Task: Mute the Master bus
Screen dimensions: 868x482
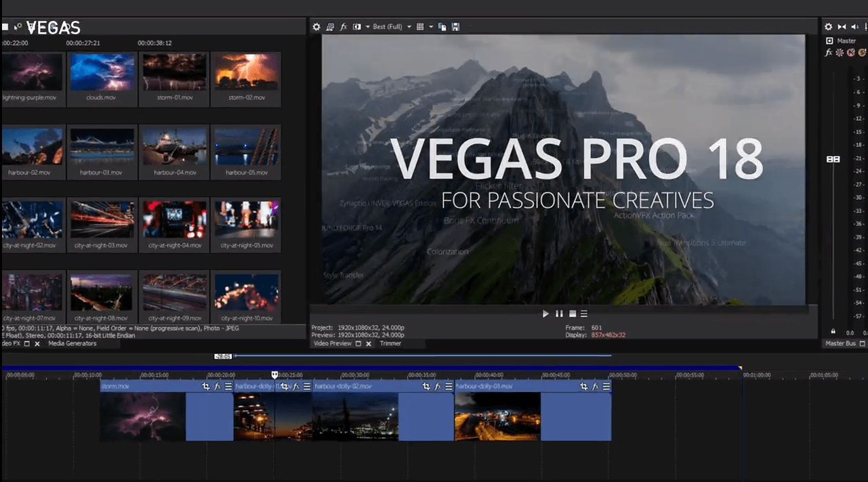Action: [x=850, y=52]
